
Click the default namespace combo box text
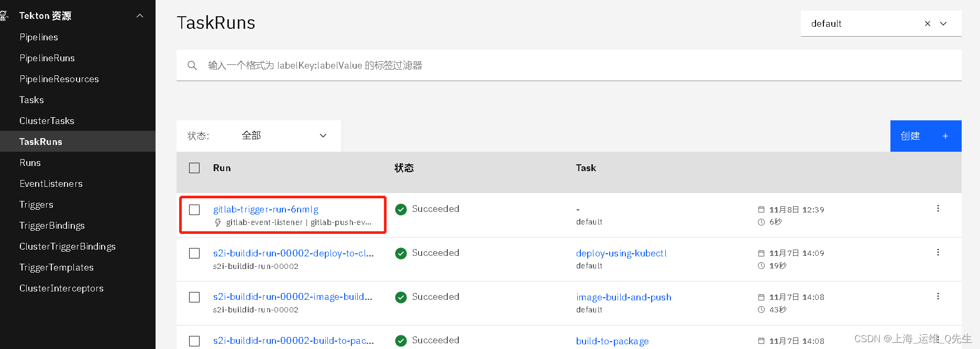coord(826,24)
